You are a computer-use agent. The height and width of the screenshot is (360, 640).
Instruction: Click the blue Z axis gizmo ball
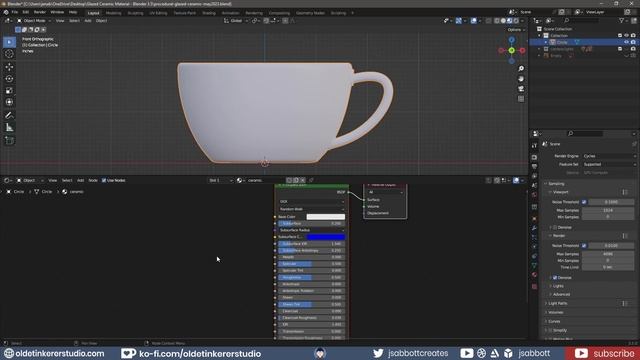tap(511, 40)
